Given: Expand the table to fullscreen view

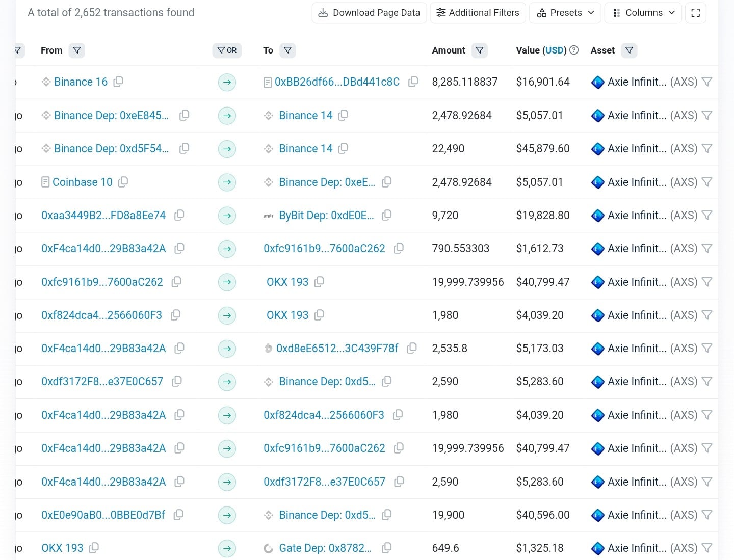Looking at the screenshot, I should click(x=695, y=12).
